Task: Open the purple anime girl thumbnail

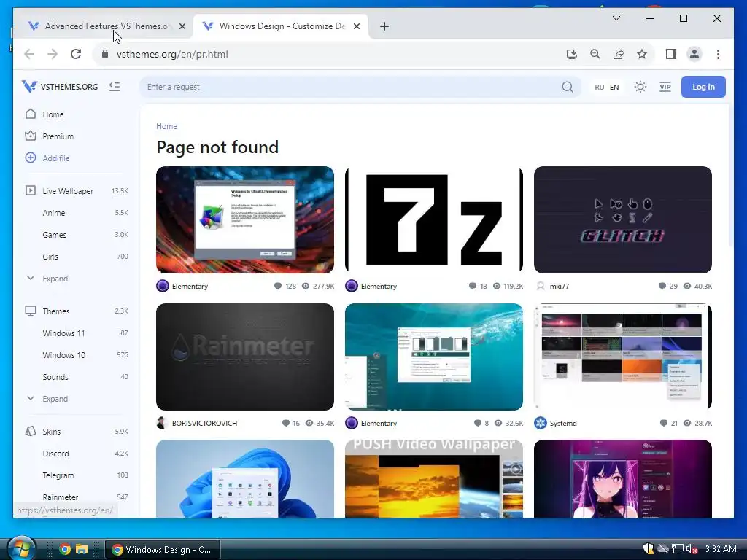Action: point(623,478)
